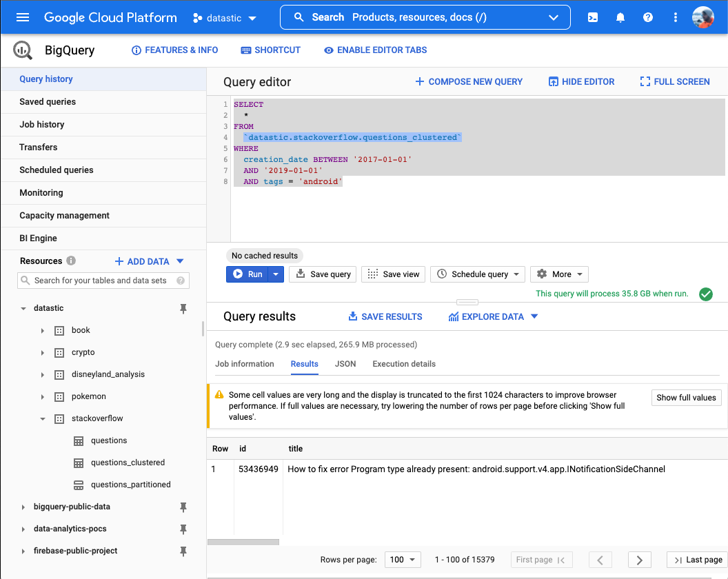The image size is (728, 579).
Task: View notifications via the bell icon
Action: pyautogui.click(x=620, y=17)
